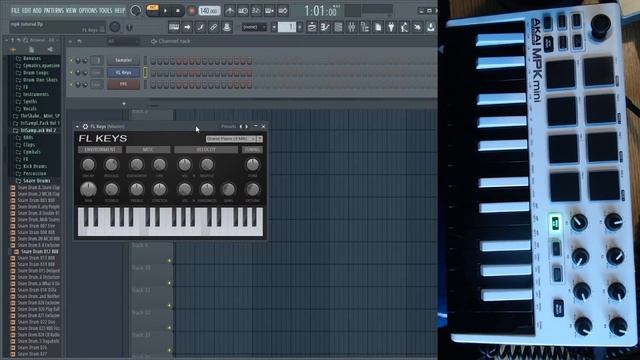Screen dimensions: 640x360
Task: Open the FL Keys window menu arrow
Action: point(77,127)
